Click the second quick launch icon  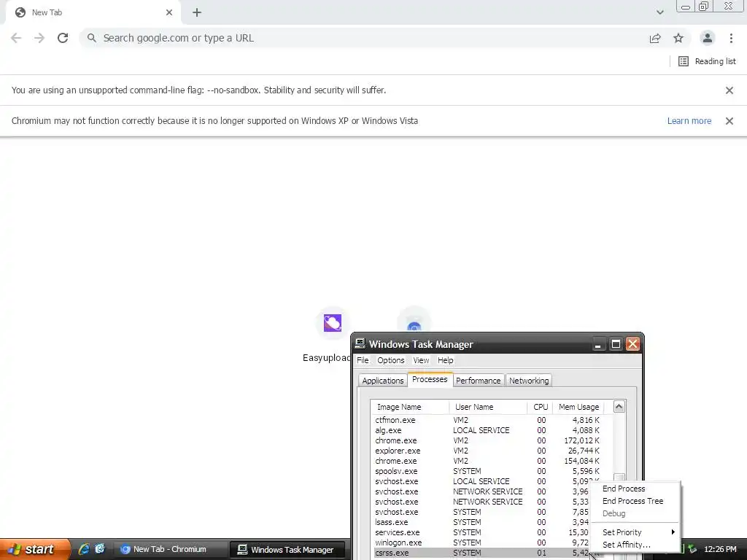click(x=99, y=549)
